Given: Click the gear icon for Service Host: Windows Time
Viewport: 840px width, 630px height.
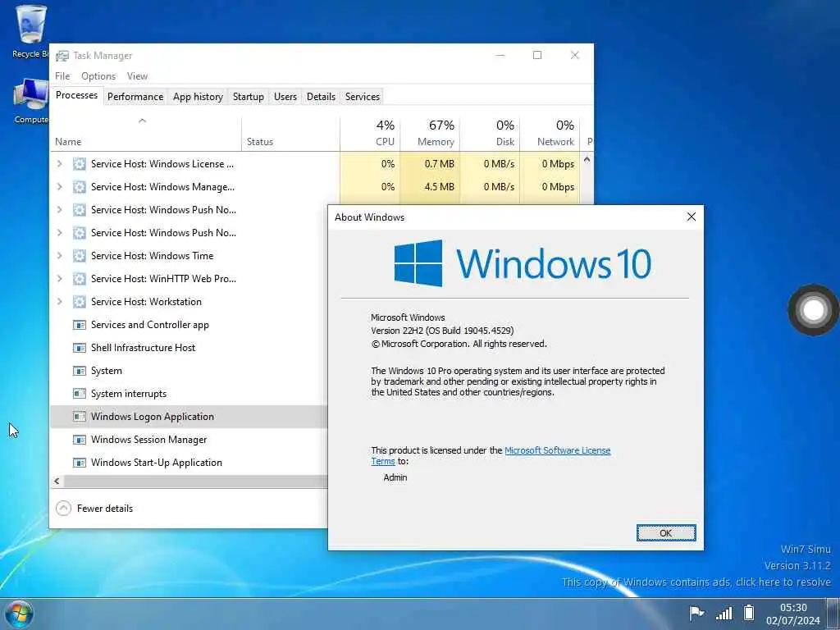Looking at the screenshot, I should pyautogui.click(x=80, y=256).
